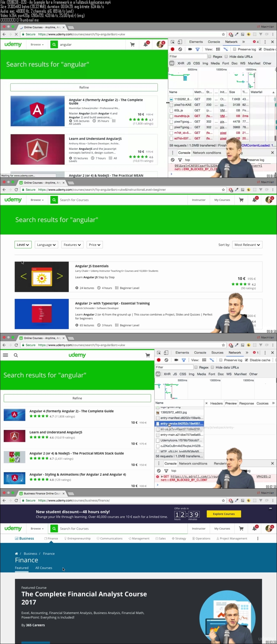
Task: Open Cookies tab in request details pane
Action: click(x=262, y=403)
